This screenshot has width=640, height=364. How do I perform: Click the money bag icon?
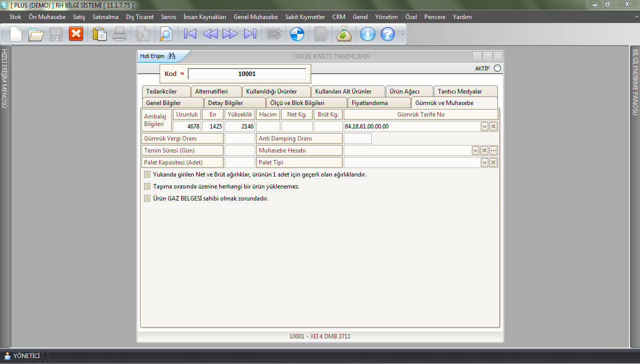point(344,34)
